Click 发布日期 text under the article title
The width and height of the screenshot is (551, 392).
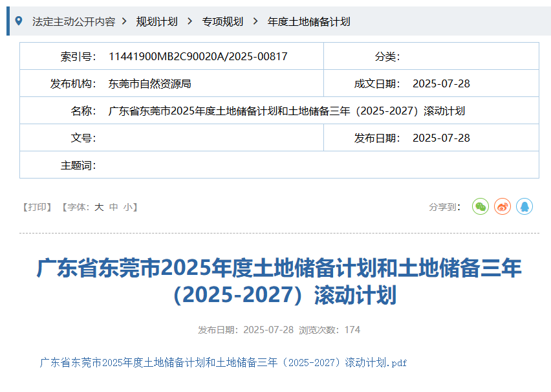pyautogui.click(x=246, y=330)
